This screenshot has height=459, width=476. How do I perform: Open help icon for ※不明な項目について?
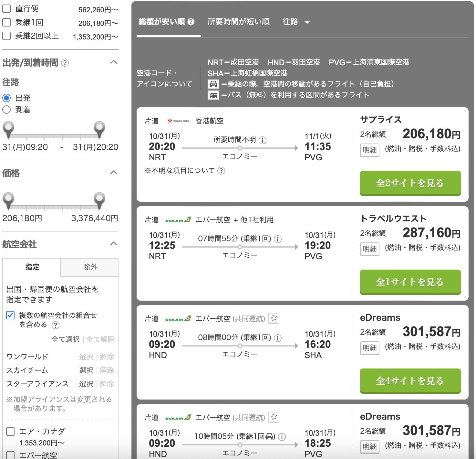221,171
